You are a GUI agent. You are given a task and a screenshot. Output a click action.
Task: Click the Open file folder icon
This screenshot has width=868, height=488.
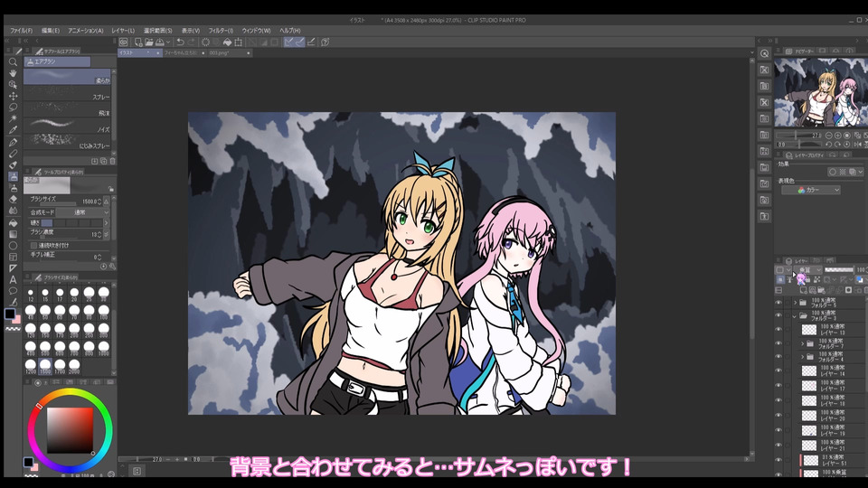149,42
